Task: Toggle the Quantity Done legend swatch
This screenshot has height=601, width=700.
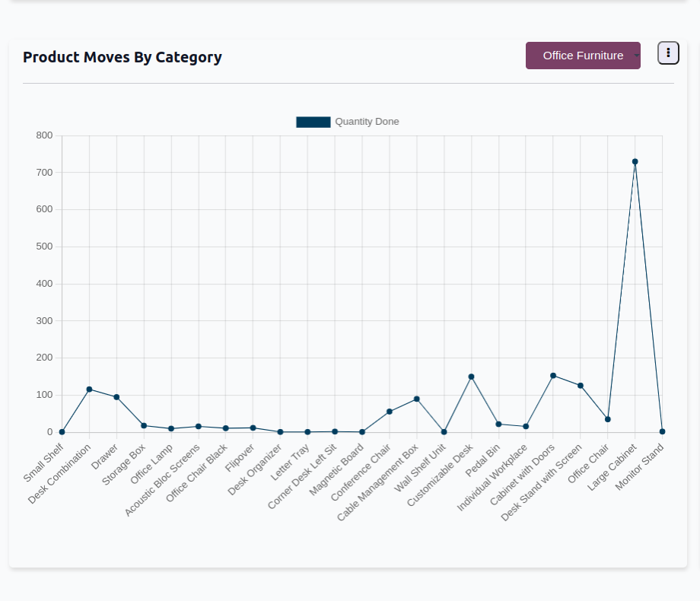Action: click(x=313, y=122)
